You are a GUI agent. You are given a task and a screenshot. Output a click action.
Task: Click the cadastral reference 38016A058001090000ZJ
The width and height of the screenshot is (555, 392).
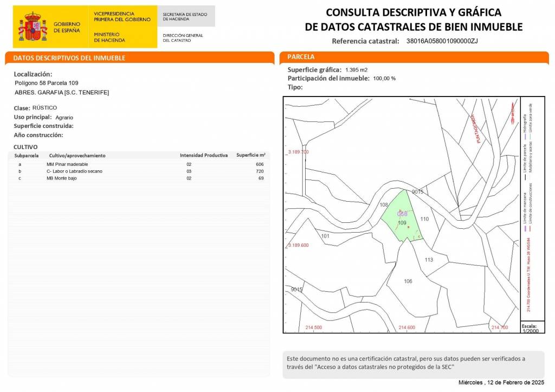441,41
